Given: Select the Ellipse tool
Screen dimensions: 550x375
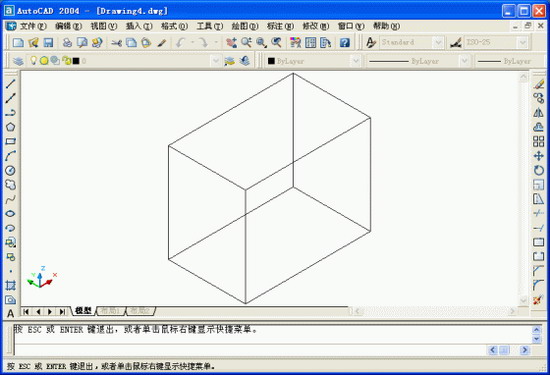Looking at the screenshot, I should (x=11, y=214).
